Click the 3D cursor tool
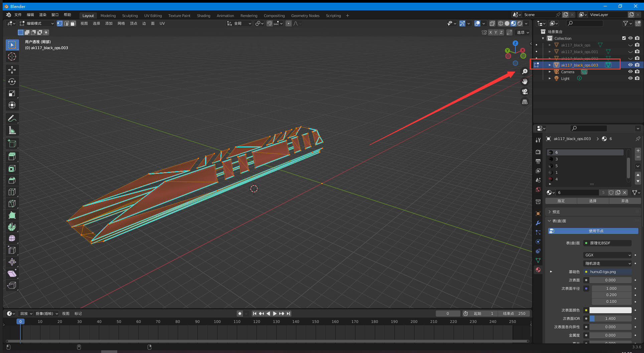The width and height of the screenshot is (644, 353). (x=12, y=56)
